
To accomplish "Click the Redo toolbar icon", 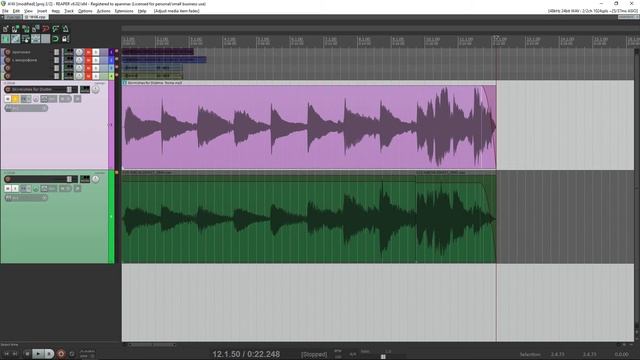I will pyautogui.click(x=56, y=29).
